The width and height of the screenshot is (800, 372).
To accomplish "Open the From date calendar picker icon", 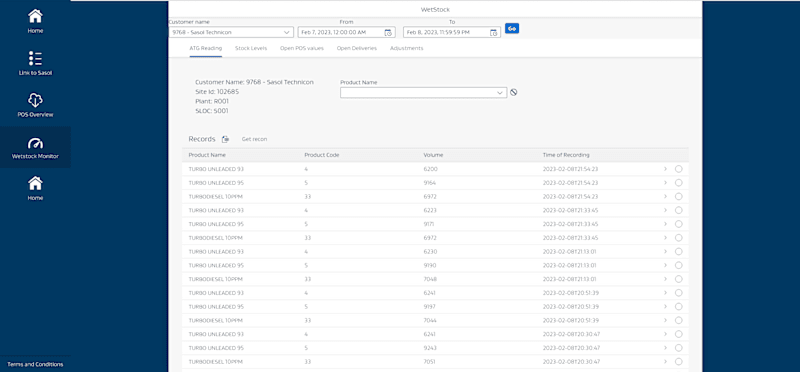I will (388, 33).
